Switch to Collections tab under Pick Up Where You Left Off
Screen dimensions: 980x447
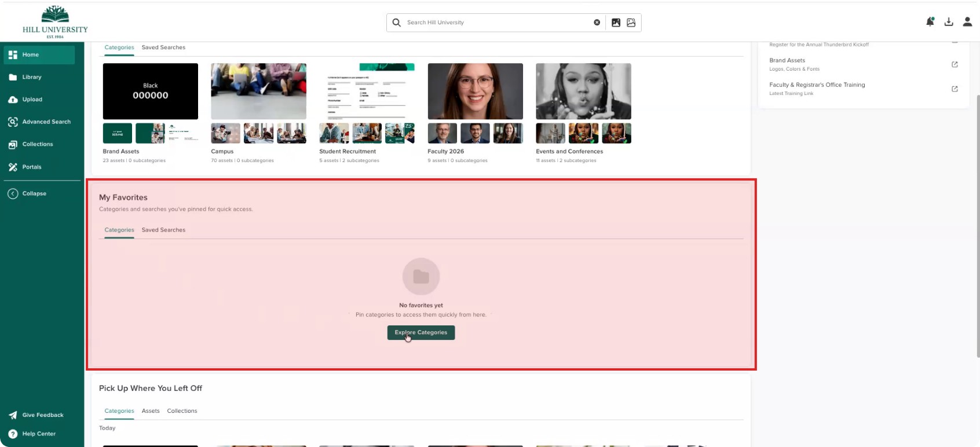click(x=182, y=411)
